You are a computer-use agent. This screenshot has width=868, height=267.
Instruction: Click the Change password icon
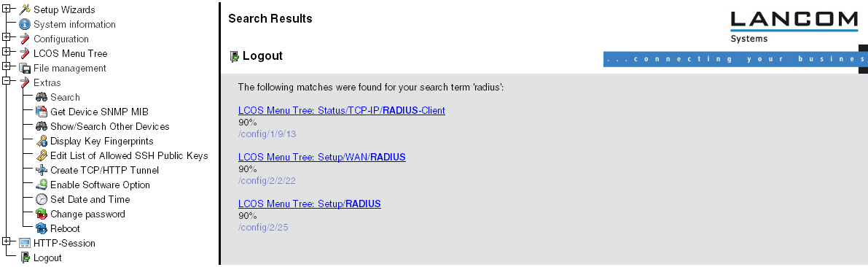click(42, 214)
